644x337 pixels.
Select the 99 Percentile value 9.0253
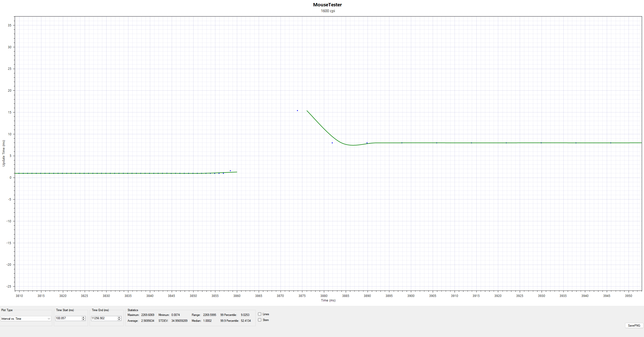click(x=245, y=315)
